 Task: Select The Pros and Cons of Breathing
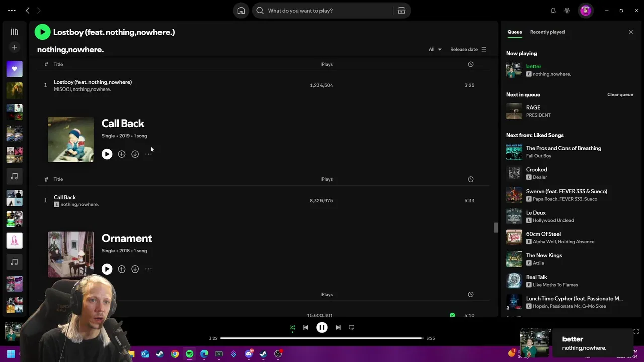coord(570,152)
